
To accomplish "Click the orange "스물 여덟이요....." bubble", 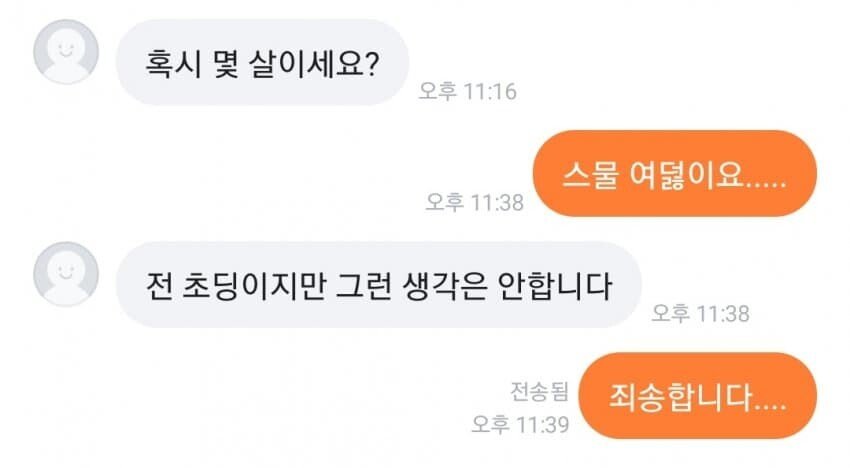I will click(x=674, y=173).
